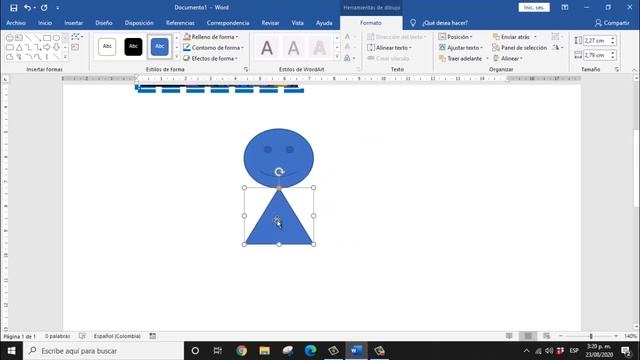Open the Tamaño dialog launcher
The width and height of the screenshot is (640, 360).
coord(617,69)
